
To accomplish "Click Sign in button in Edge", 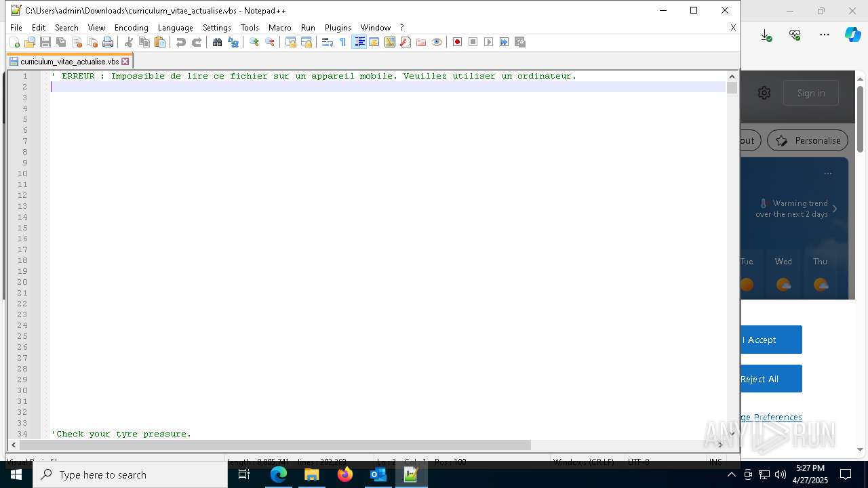I will click(811, 93).
